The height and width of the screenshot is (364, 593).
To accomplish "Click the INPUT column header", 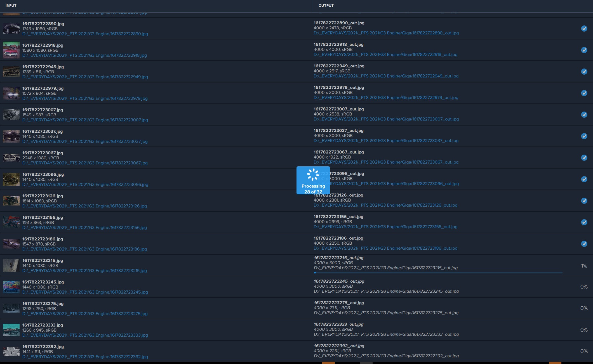I will coord(11,6).
